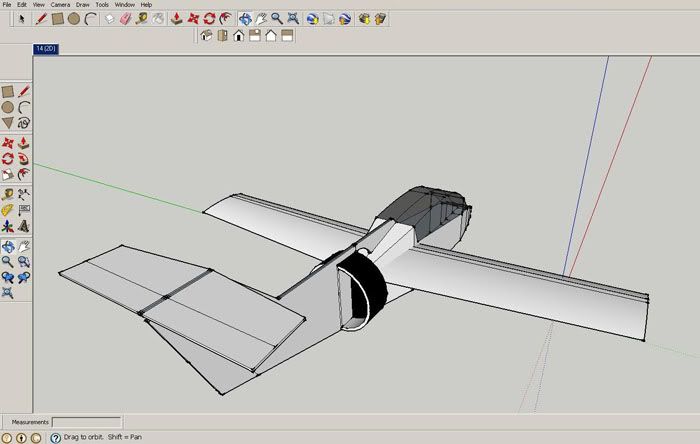Select Rotate tool in left toolbar
Screen dimensions: 700x444
pyautogui.click(x=8, y=159)
